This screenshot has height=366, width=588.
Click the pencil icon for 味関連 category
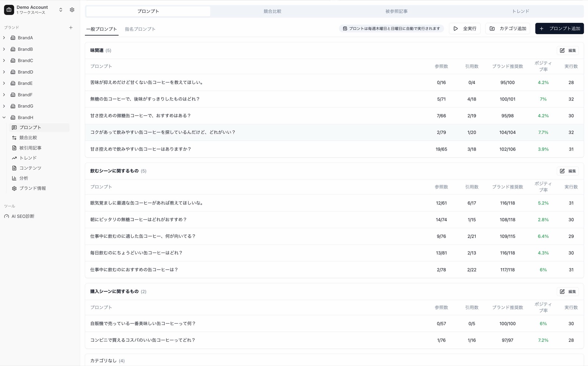tap(562, 51)
